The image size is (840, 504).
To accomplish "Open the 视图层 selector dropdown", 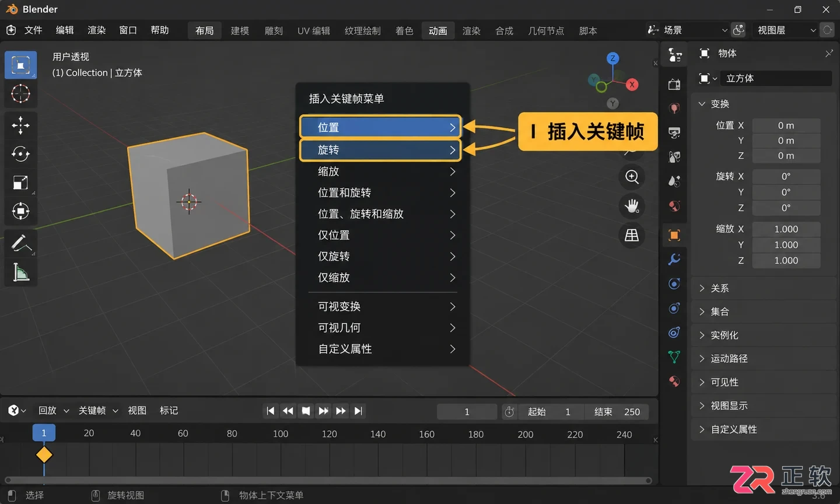I will coord(785,30).
